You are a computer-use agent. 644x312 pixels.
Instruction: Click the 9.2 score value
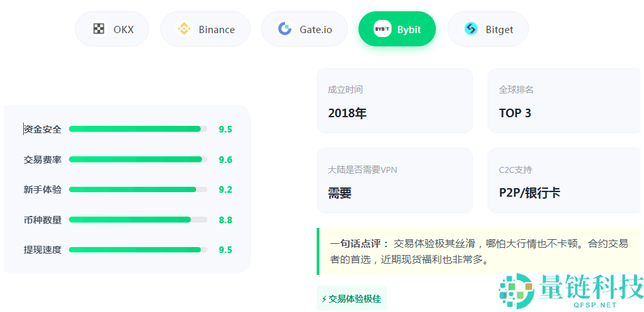pos(225,189)
